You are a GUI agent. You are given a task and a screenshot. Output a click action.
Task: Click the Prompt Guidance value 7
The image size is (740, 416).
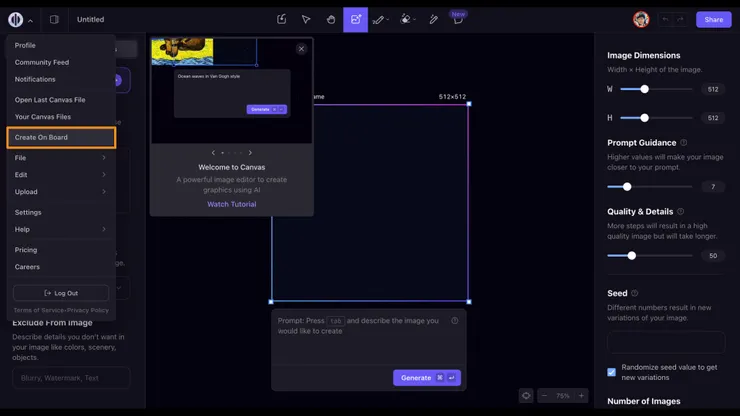(x=713, y=187)
